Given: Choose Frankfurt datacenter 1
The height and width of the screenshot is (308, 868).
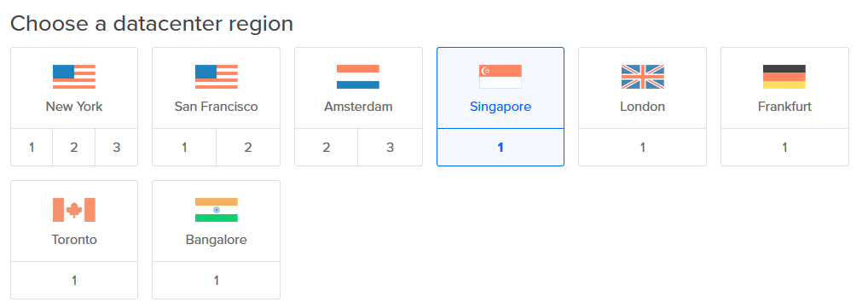Looking at the screenshot, I should point(784,148).
